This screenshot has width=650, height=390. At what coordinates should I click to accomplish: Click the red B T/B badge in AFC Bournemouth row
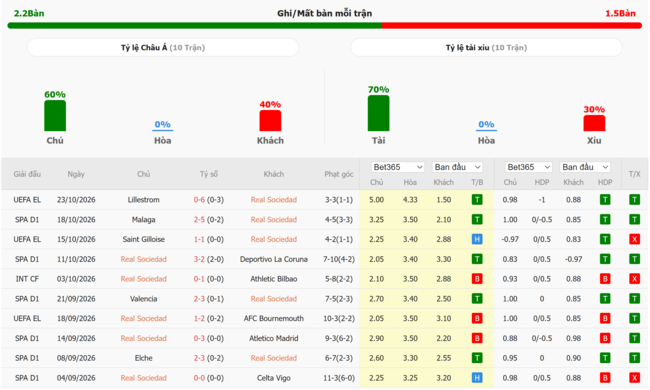477,318
